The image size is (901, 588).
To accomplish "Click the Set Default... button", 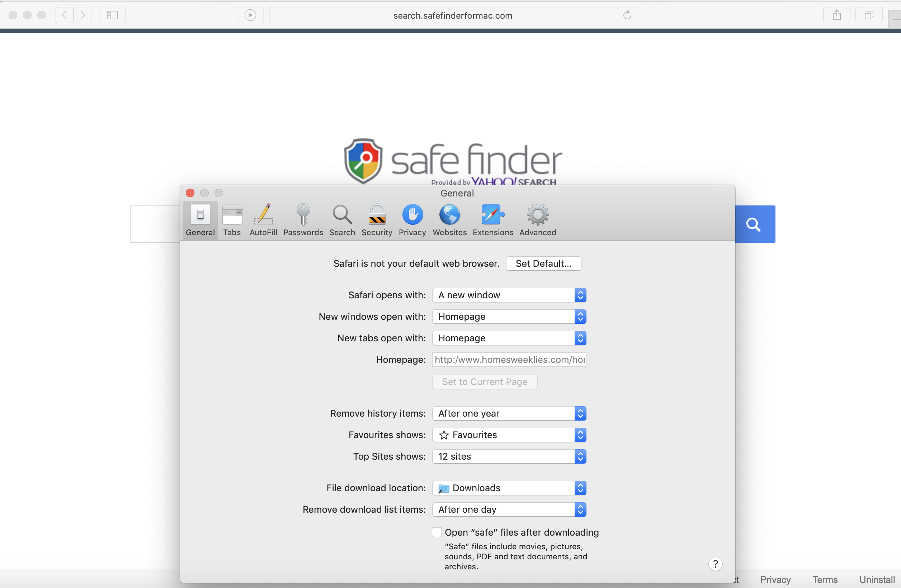I will 543,264.
